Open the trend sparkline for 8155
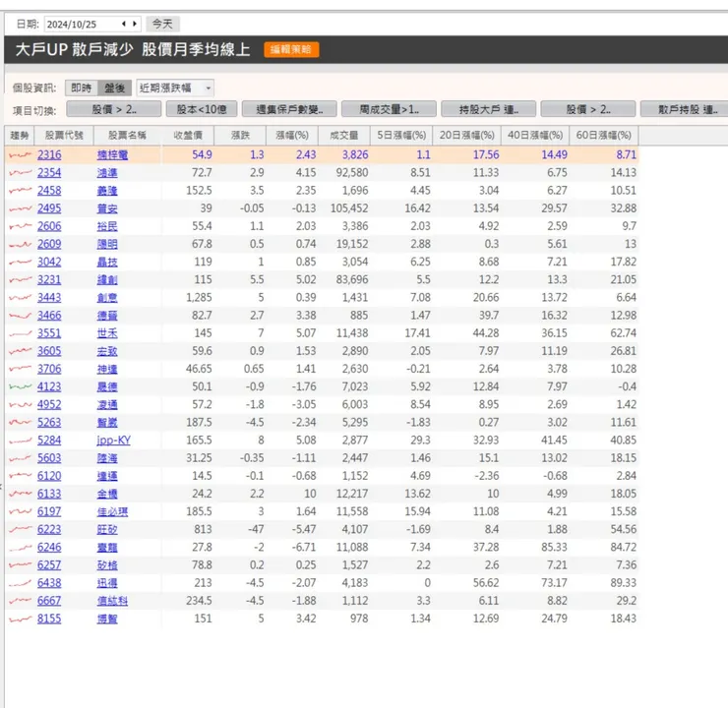 tap(21, 619)
